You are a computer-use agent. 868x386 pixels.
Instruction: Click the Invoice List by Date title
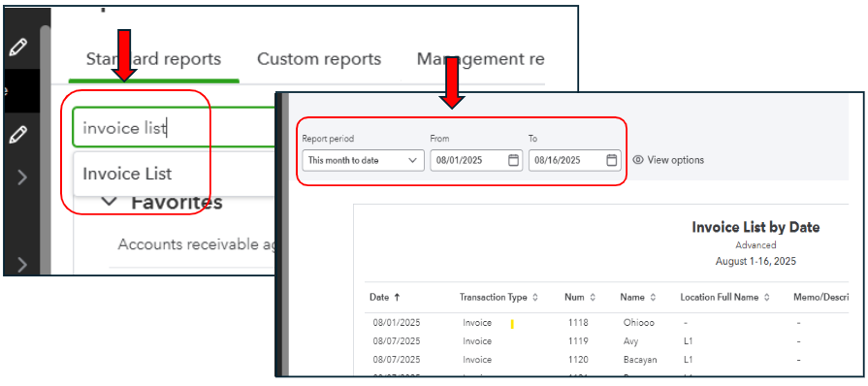pyautogui.click(x=755, y=227)
